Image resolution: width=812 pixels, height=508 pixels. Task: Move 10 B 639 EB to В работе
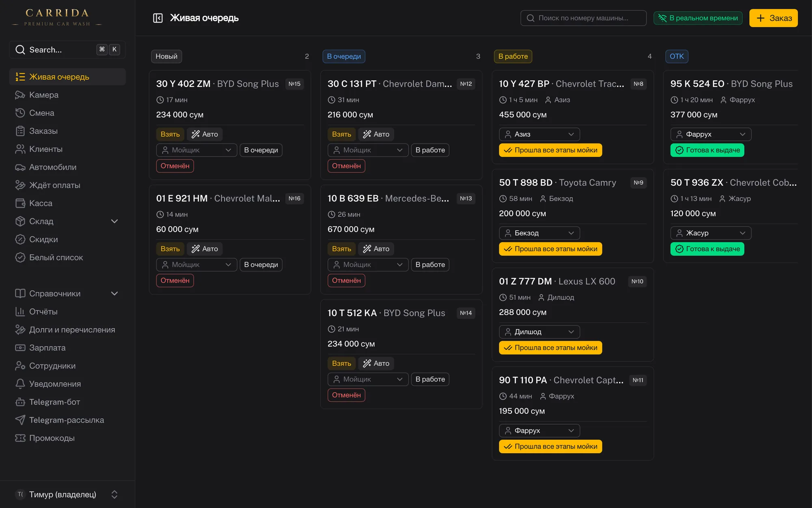pos(430,265)
